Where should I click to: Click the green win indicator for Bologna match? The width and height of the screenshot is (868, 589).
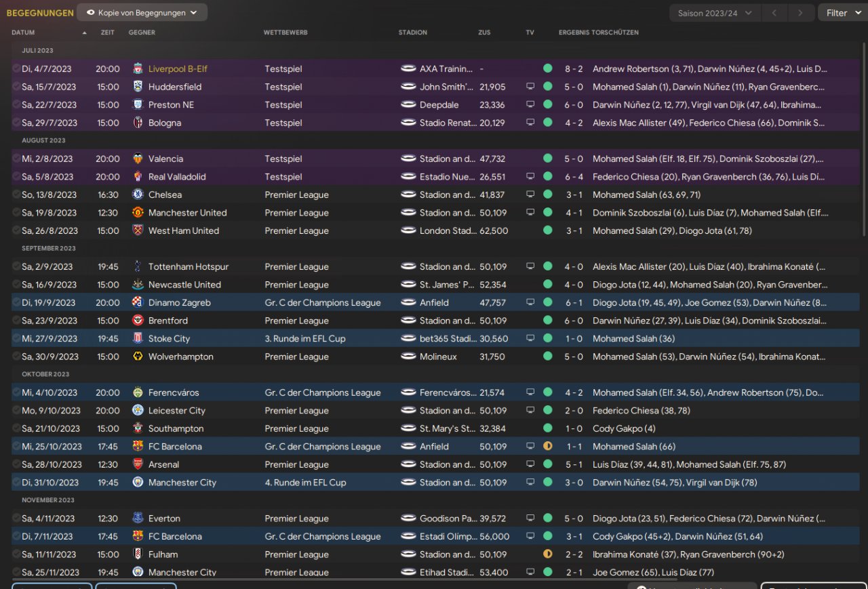click(547, 123)
